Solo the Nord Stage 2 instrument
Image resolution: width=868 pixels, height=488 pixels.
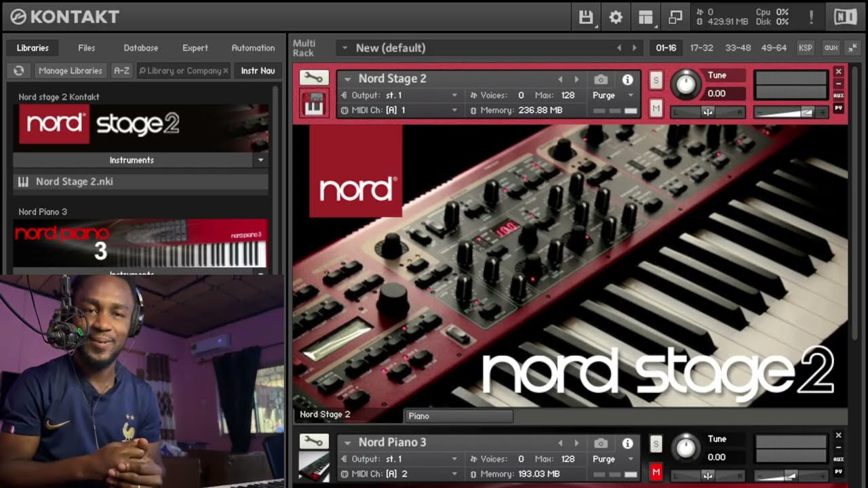(x=656, y=80)
